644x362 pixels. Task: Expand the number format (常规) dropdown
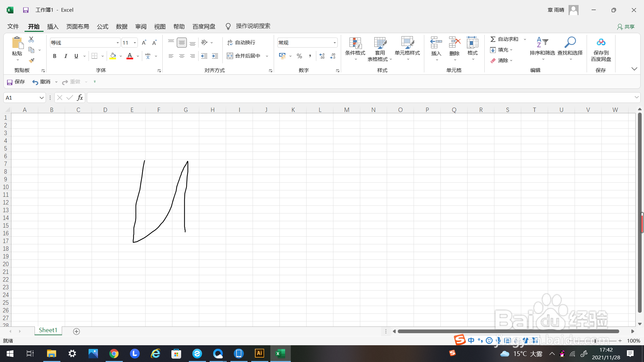pyautogui.click(x=334, y=43)
